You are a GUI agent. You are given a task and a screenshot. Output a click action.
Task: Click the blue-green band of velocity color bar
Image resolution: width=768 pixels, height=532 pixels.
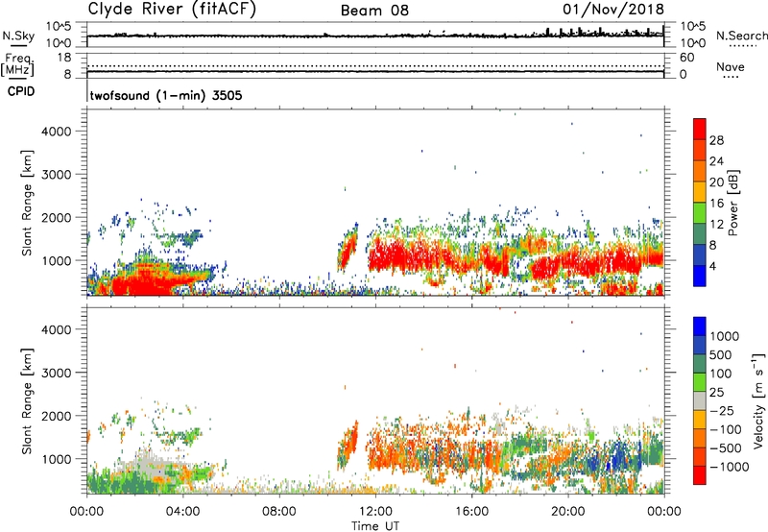pos(700,364)
